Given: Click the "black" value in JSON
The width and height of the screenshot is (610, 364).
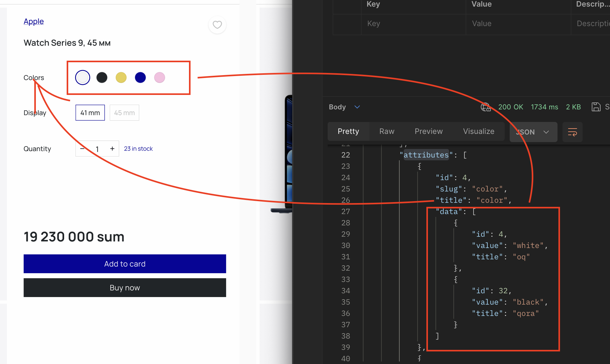Looking at the screenshot, I should coord(528,302).
